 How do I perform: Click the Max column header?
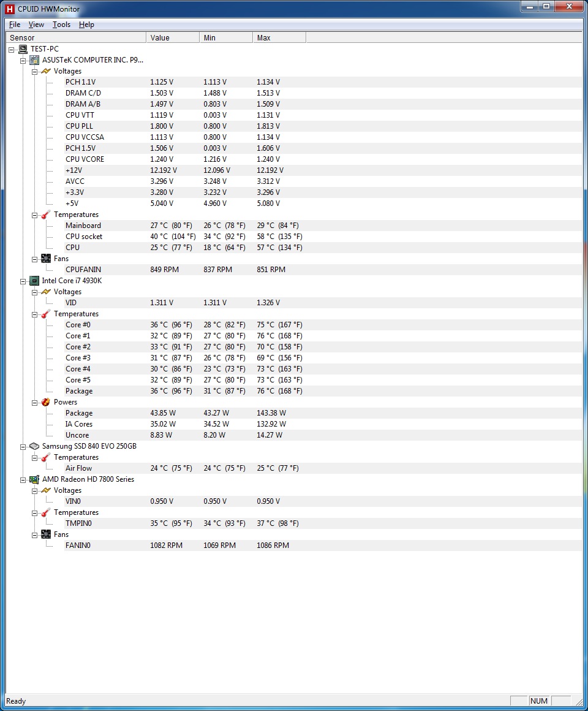point(279,37)
